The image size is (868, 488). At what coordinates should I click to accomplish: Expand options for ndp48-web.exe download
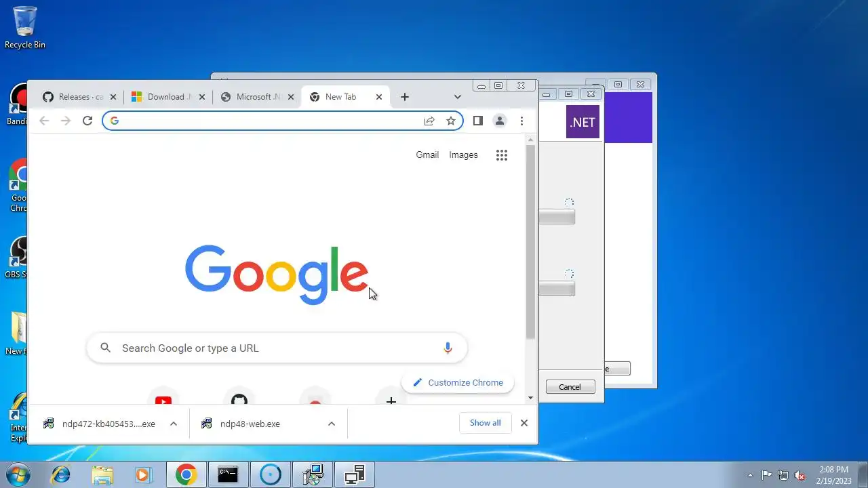coord(332,424)
